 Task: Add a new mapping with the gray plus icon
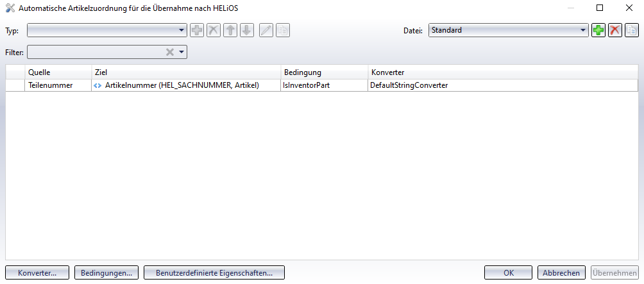[197, 30]
